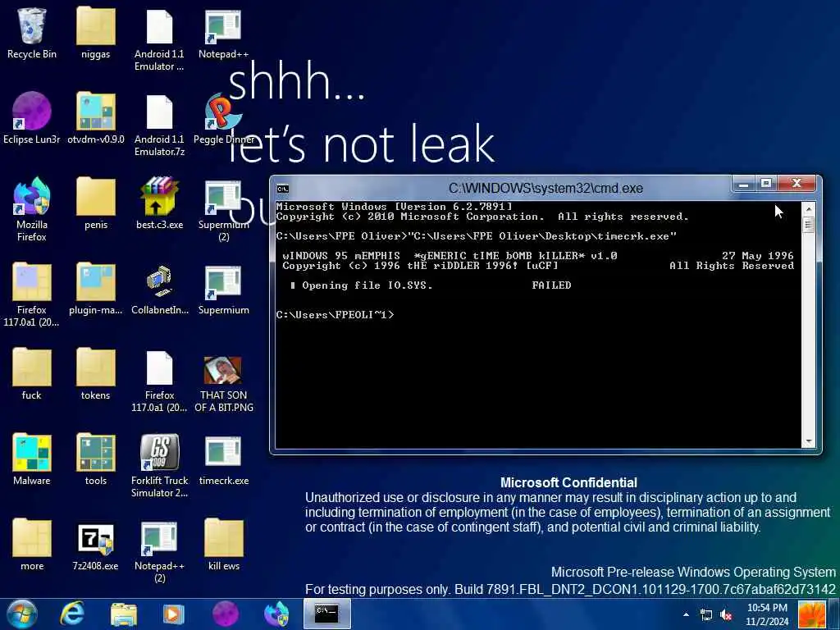Image resolution: width=840 pixels, height=630 pixels.
Task: Maximize the cmd.exe window
Action: (766, 185)
